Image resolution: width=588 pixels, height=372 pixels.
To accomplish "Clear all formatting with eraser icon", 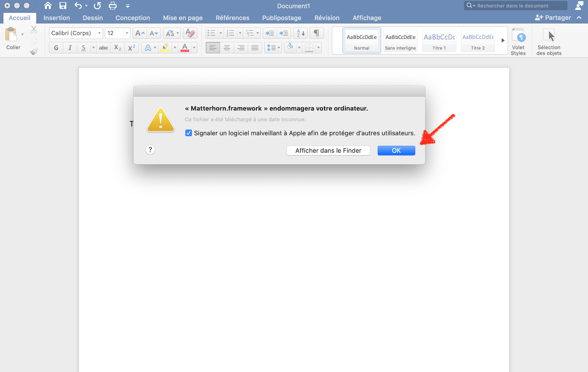I will coord(190,33).
